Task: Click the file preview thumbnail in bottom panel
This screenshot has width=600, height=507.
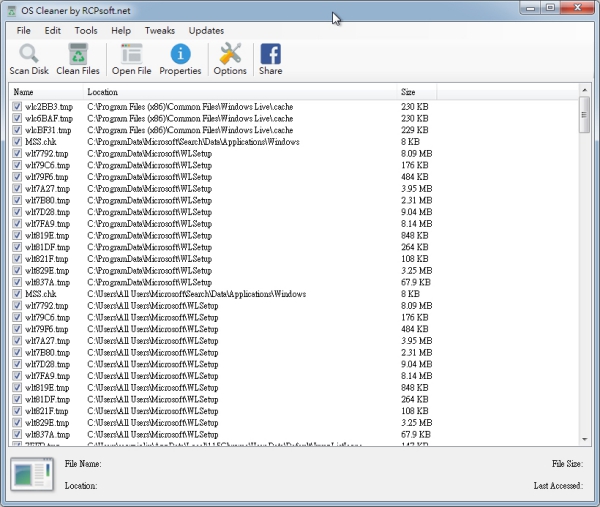Action: (31, 474)
